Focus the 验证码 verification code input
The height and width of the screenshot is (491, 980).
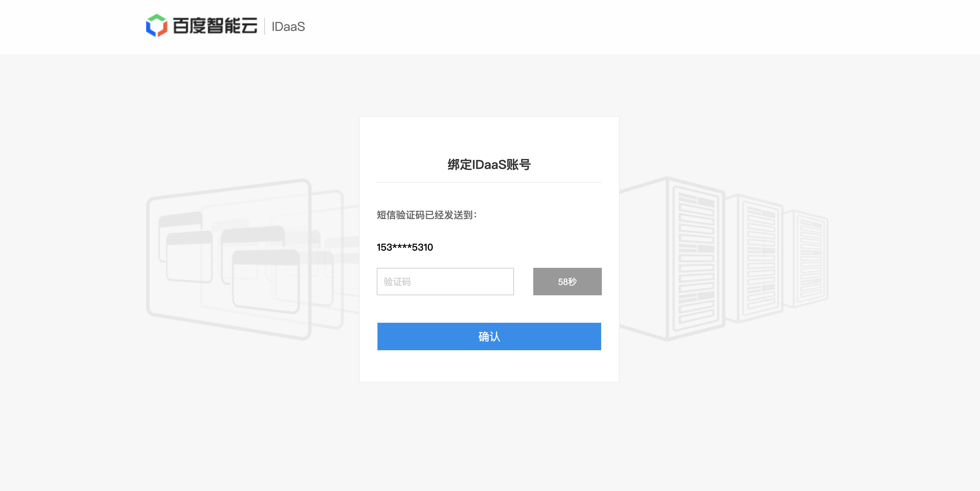pos(445,282)
